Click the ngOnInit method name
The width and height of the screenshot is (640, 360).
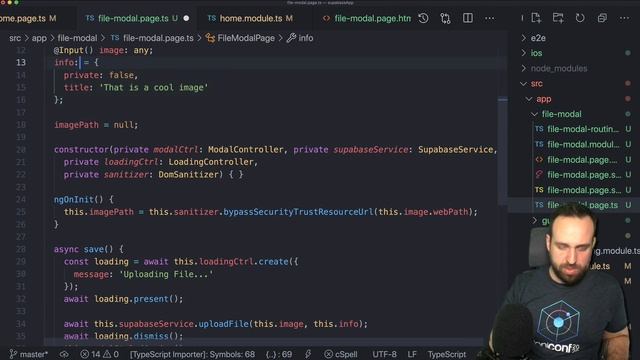pos(74,200)
